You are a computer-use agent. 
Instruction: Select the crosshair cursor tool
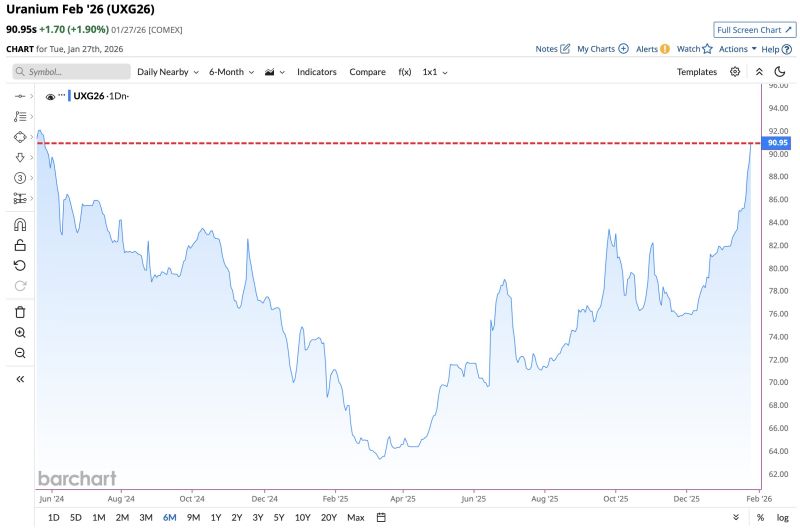(20, 96)
